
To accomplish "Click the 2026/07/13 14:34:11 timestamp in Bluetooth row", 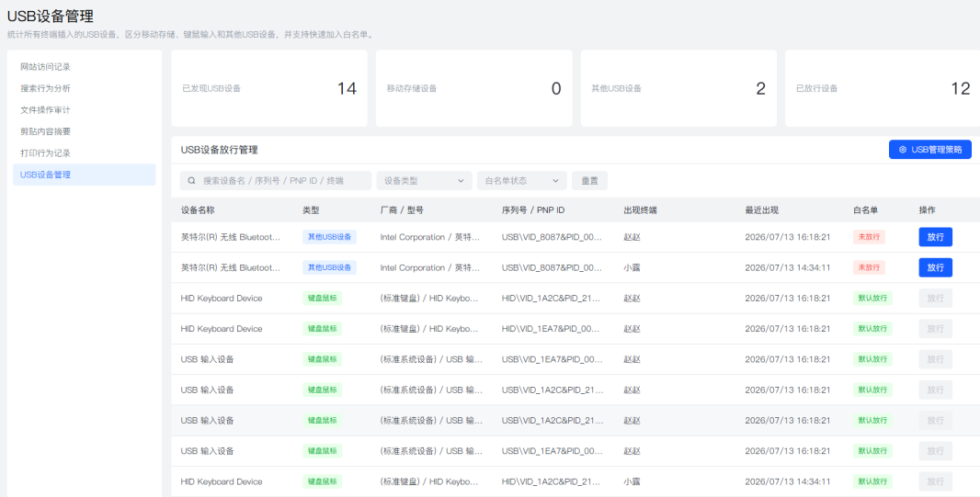I will click(x=788, y=268).
